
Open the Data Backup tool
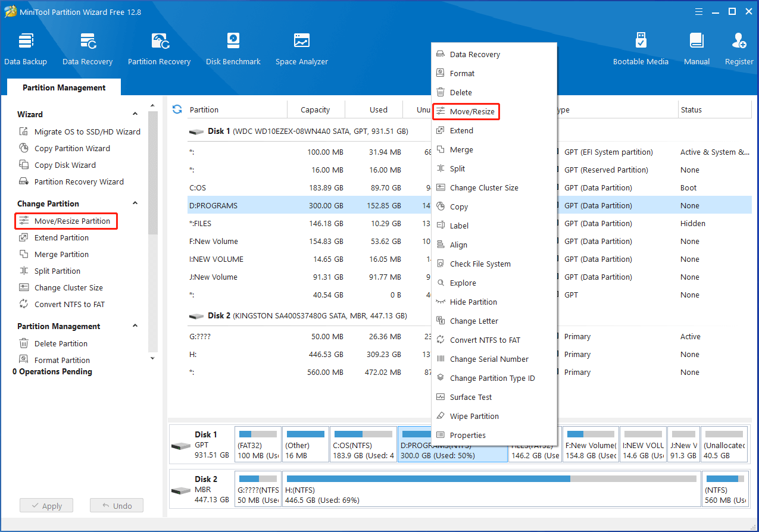(x=26, y=49)
